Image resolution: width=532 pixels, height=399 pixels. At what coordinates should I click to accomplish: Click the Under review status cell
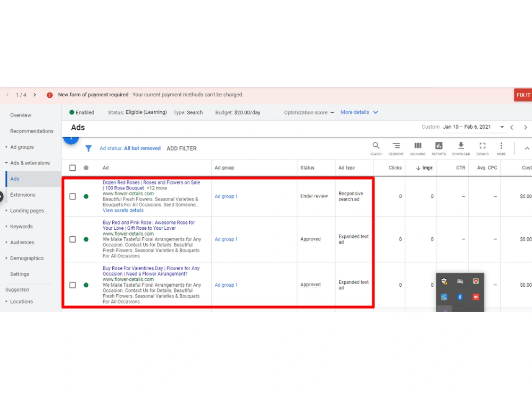click(x=314, y=196)
